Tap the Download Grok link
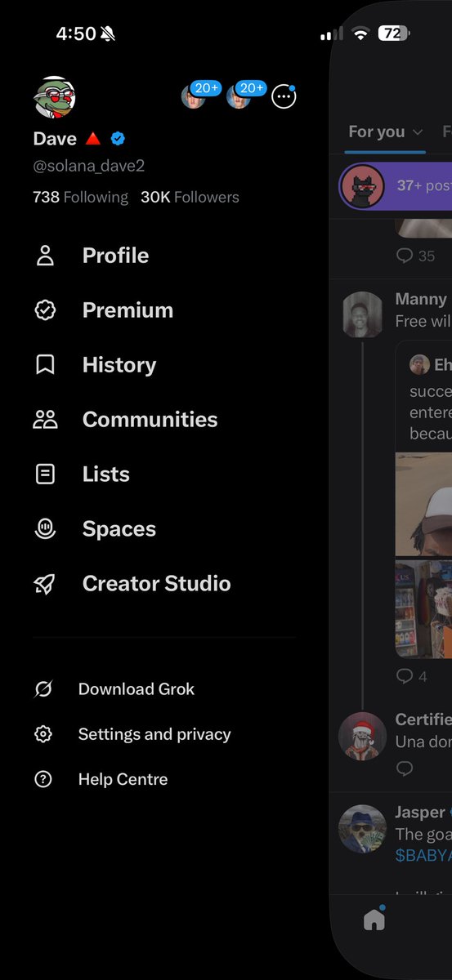Screen dimensions: 452x980 (136, 689)
